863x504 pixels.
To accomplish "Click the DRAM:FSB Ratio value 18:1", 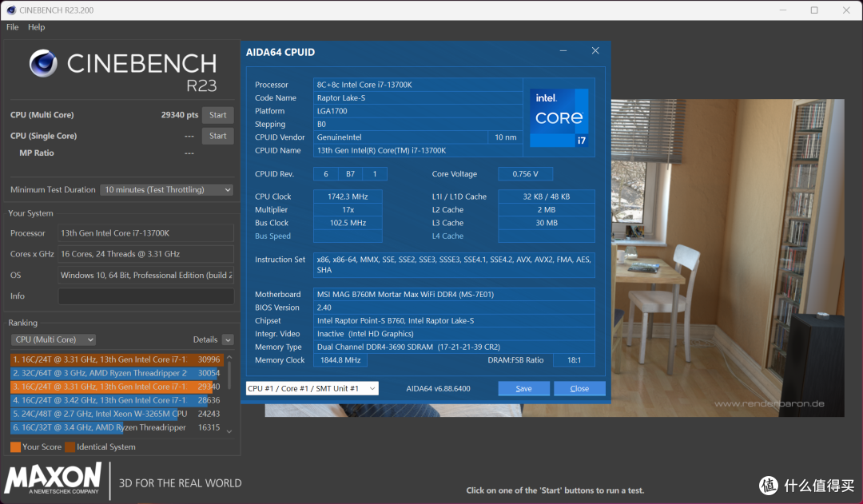I will (574, 360).
